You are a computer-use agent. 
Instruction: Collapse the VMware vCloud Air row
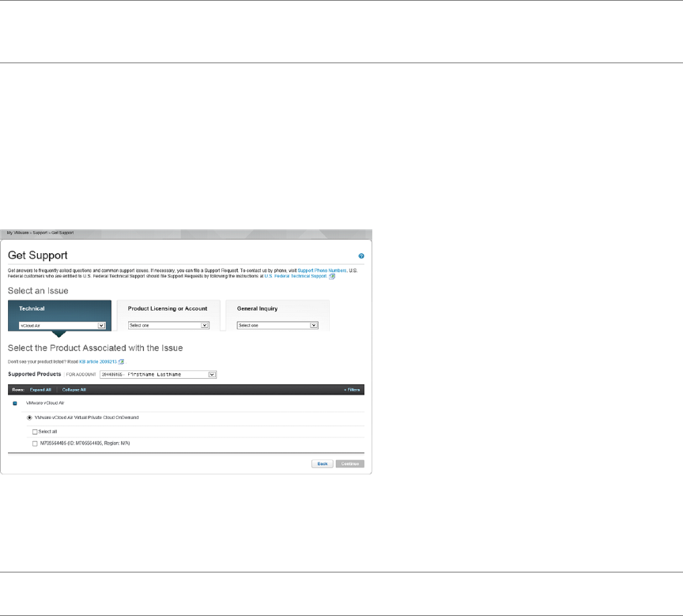(15, 403)
